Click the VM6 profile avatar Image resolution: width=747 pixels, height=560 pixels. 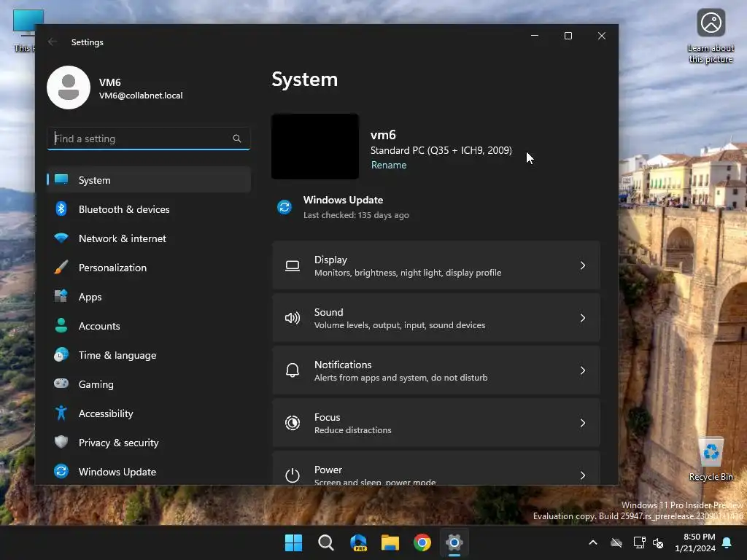point(69,87)
